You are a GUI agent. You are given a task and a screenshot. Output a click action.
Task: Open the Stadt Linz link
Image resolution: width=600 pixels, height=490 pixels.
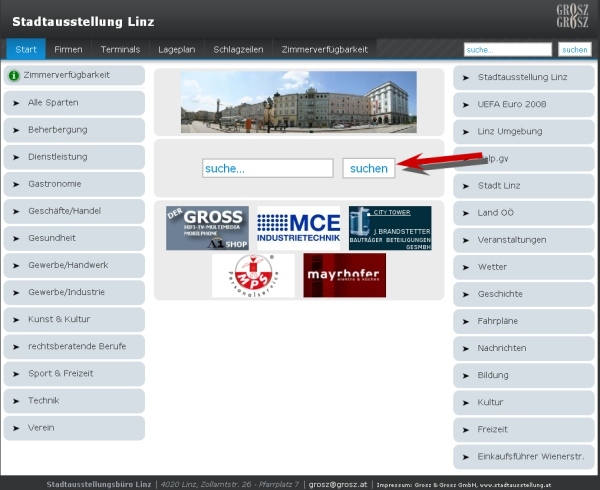[524, 186]
